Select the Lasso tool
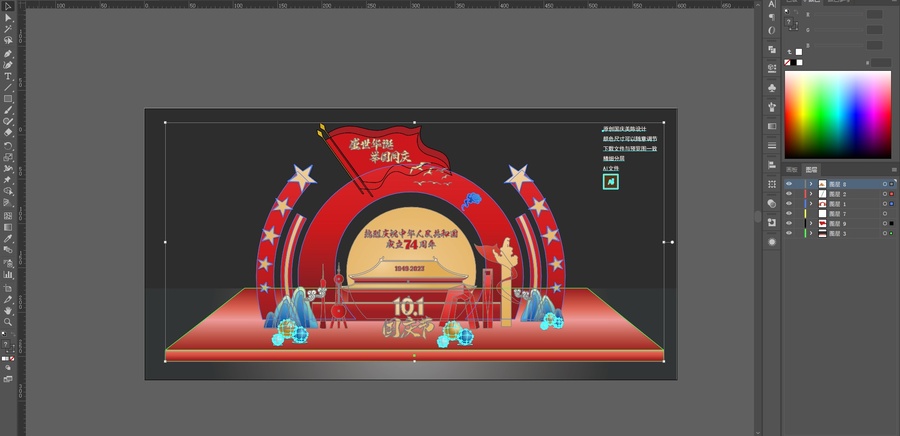The image size is (900, 436). pos(8,40)
